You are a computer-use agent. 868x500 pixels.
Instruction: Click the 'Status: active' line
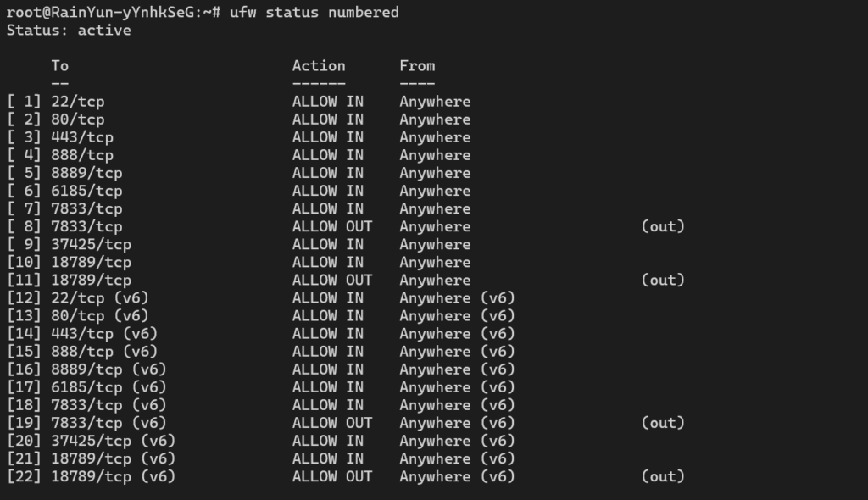[x=69, y=30]
